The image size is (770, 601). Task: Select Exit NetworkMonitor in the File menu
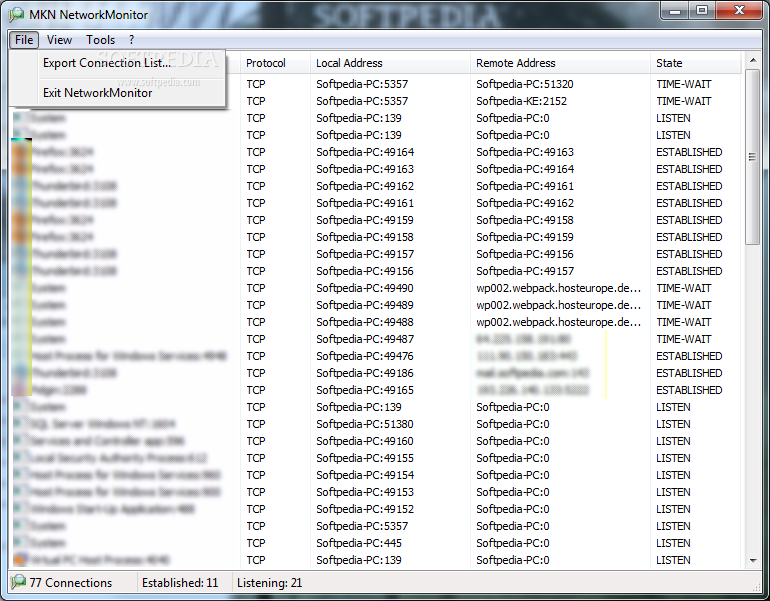tap(97, 93)
